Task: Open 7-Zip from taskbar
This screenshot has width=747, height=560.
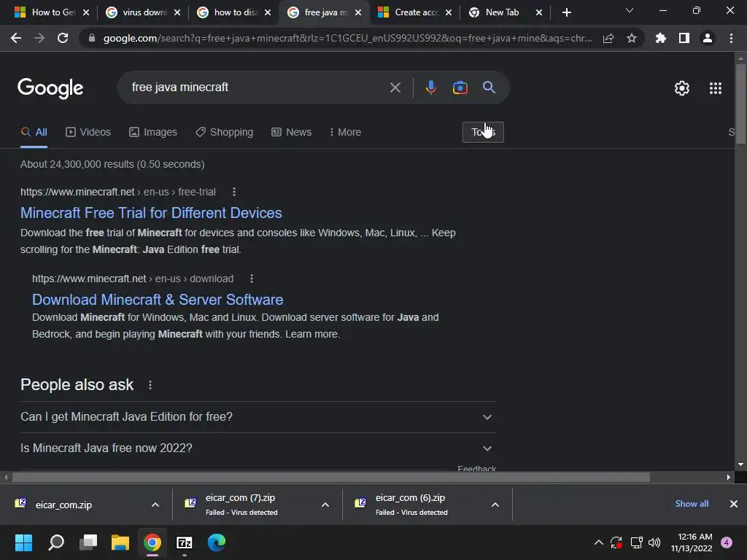Action: [x=185, y=542]
